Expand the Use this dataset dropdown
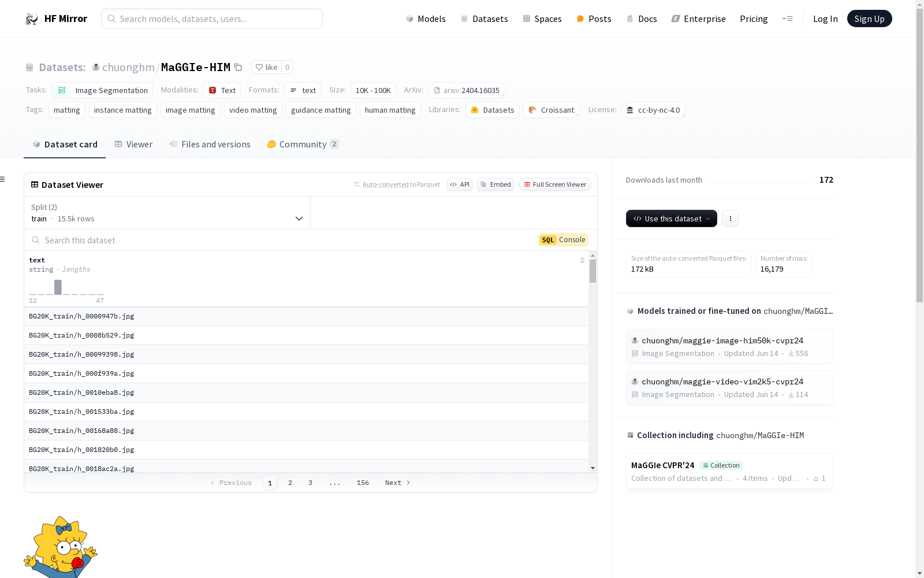 [672, 218]
